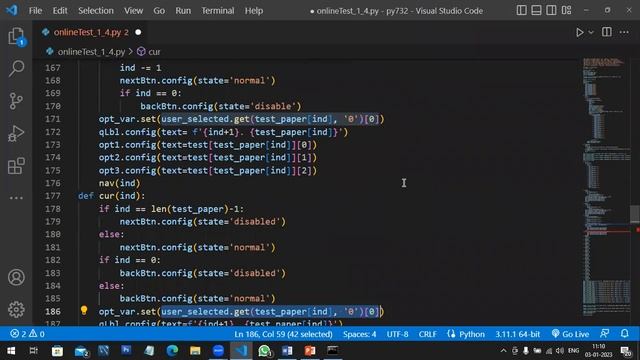Open the View menu
The height and width of the screenshot is (360, 640).
click(x=133, y=11)
